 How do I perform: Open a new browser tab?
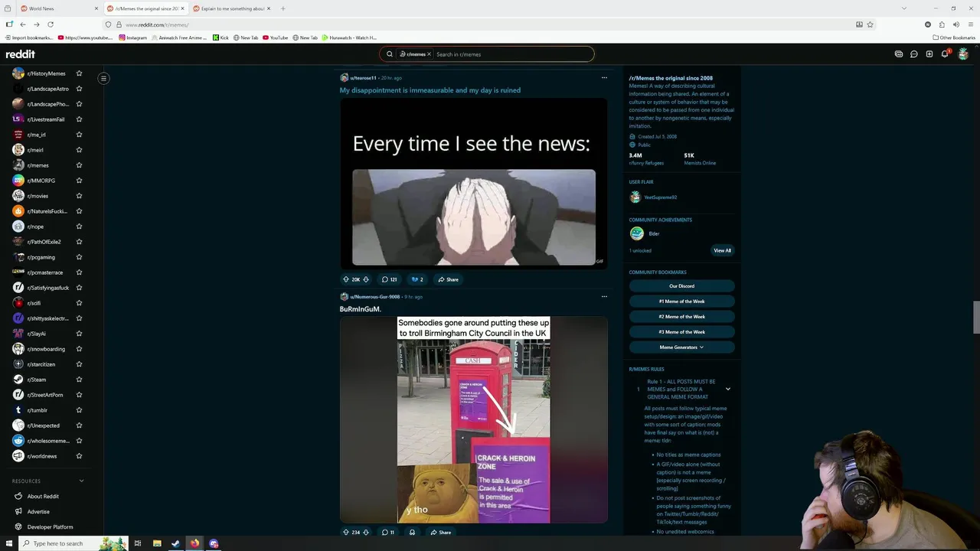(x=283, y=8)
